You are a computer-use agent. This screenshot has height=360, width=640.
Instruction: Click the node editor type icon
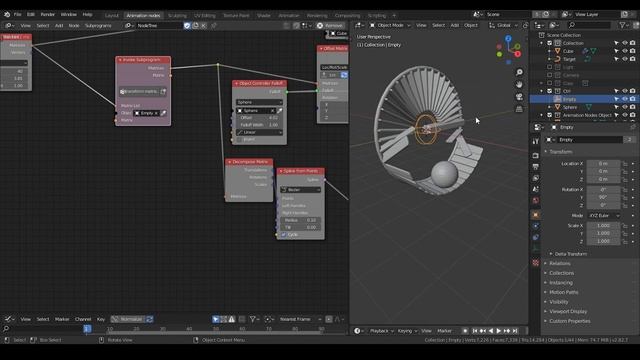pos(9,25)
